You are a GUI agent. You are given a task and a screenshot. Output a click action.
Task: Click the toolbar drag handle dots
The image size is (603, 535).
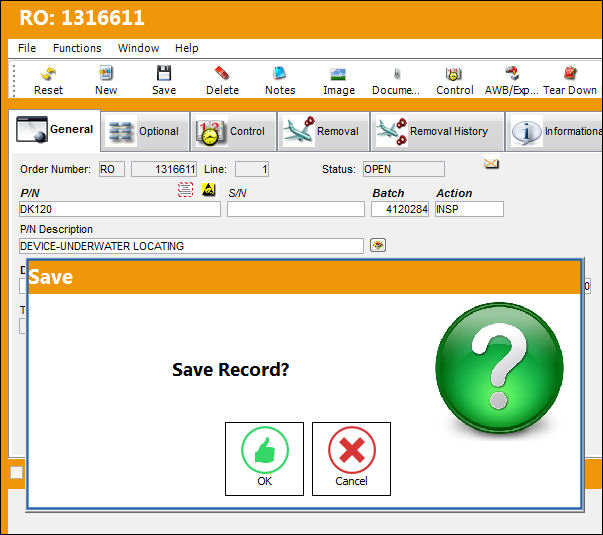[x=14, y=81]
